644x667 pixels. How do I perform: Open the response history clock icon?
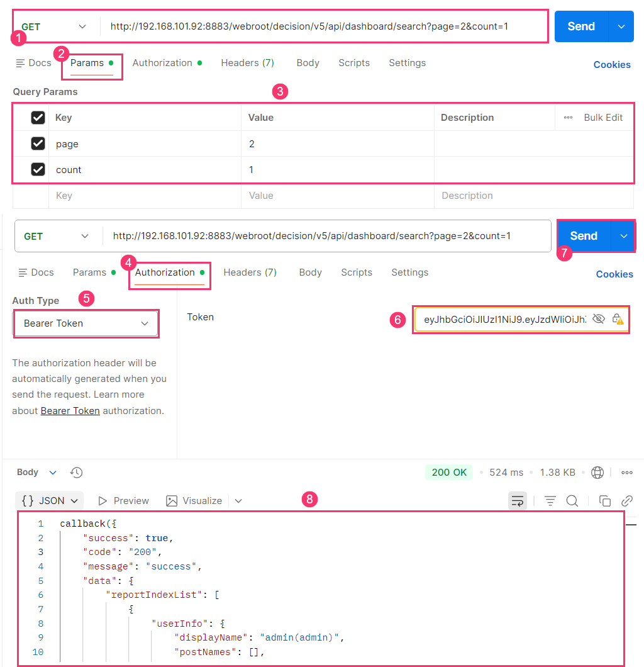coord(76,473)
